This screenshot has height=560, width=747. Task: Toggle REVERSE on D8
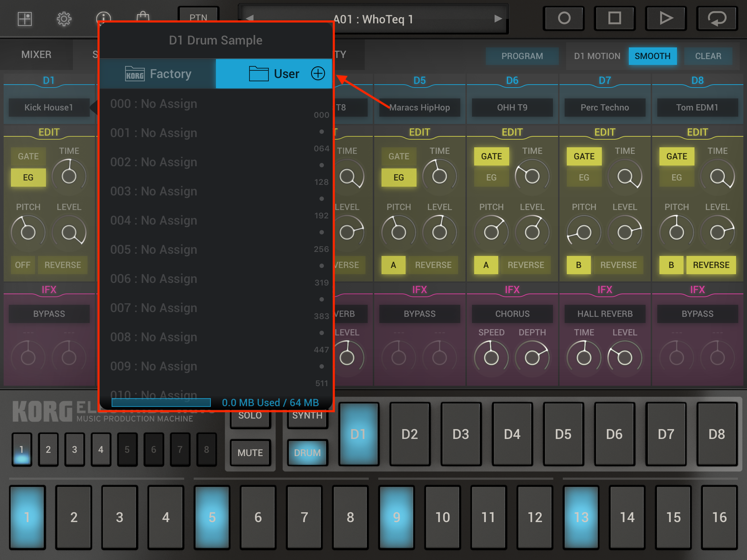711,265
